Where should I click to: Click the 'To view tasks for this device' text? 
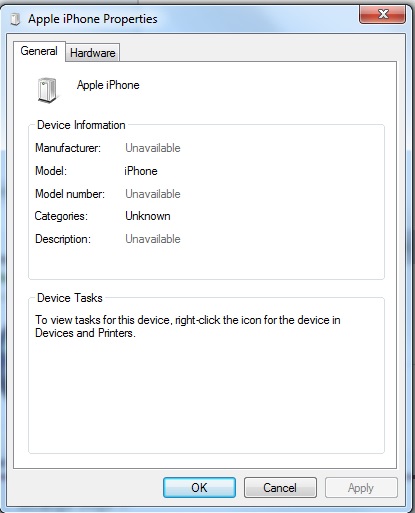tap(188, 326)
